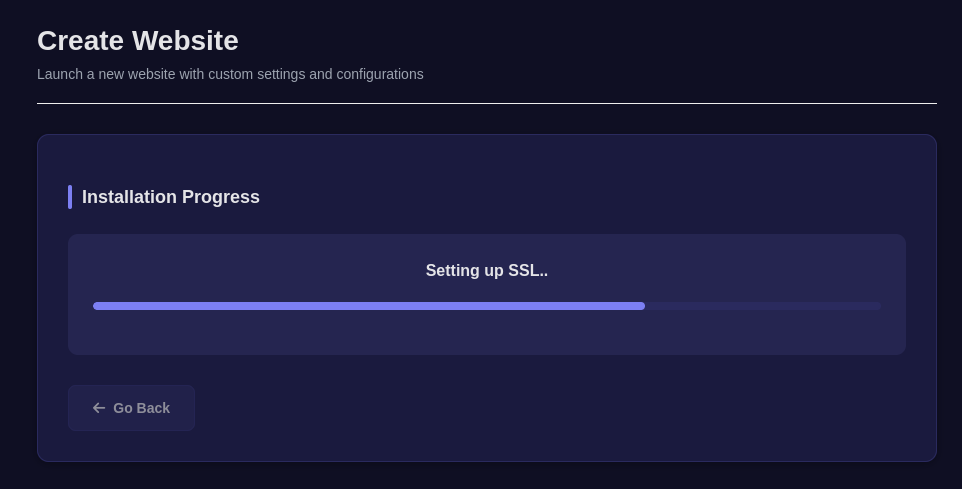The height and width of the screenshot is (489, 962).
Task: Click the word "Create" in the page title
Action: pyautogui.click(x=81, y=41)
